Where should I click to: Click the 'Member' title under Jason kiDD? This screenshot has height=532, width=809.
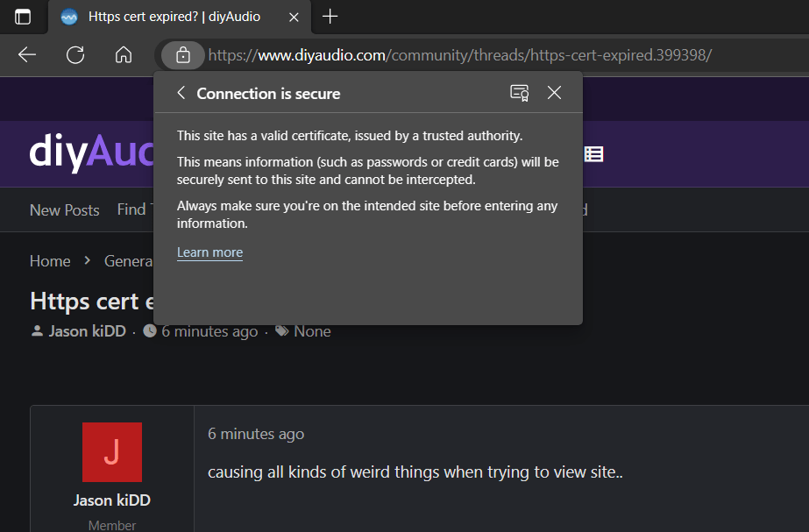click(112, 525)
